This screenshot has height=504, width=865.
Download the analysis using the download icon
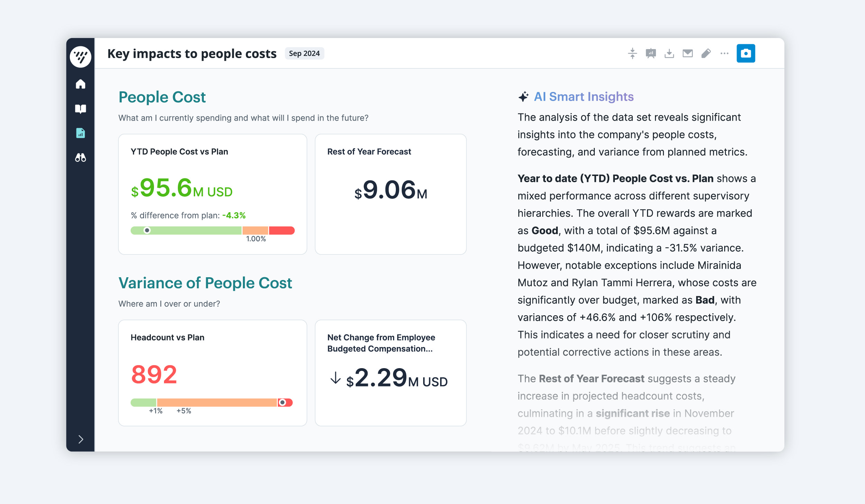pos(669,54)
